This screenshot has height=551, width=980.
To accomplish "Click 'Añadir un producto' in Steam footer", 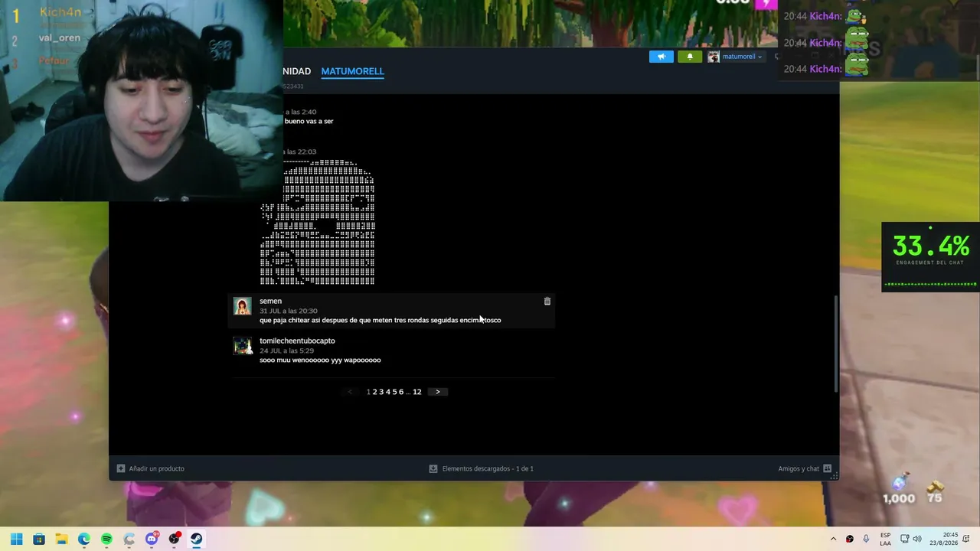I will pos(156,468).
